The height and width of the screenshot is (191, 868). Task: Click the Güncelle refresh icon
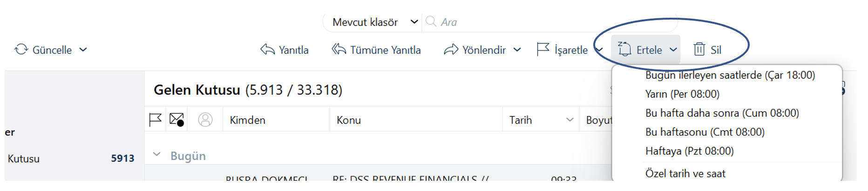(x=21, y=49)
